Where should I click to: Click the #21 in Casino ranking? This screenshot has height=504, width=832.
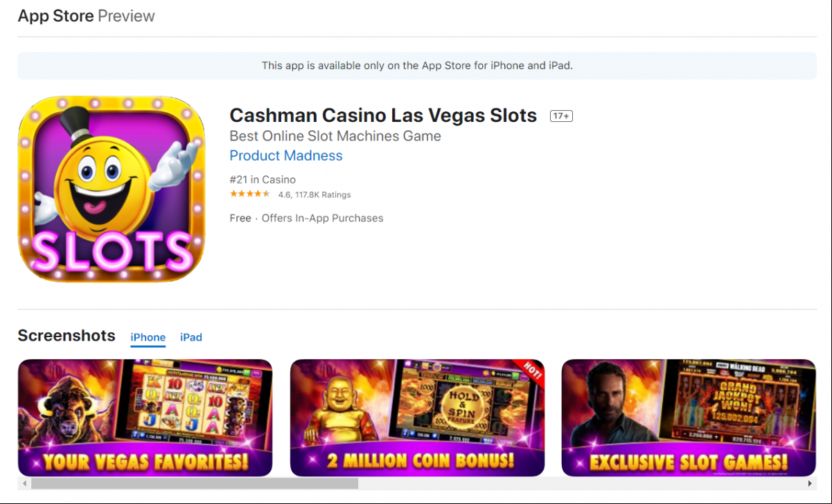pos(263,180)
